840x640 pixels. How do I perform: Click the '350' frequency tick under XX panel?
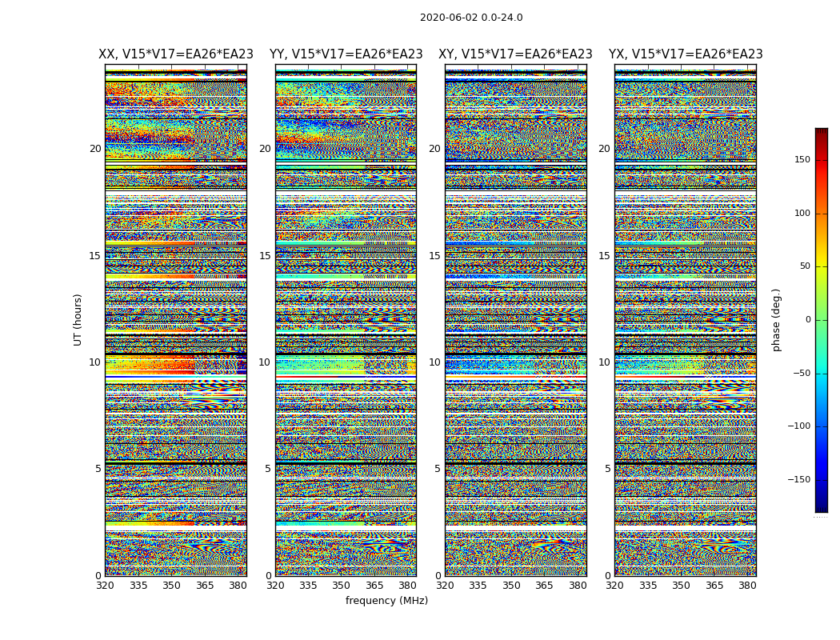[x=171, y=586]
